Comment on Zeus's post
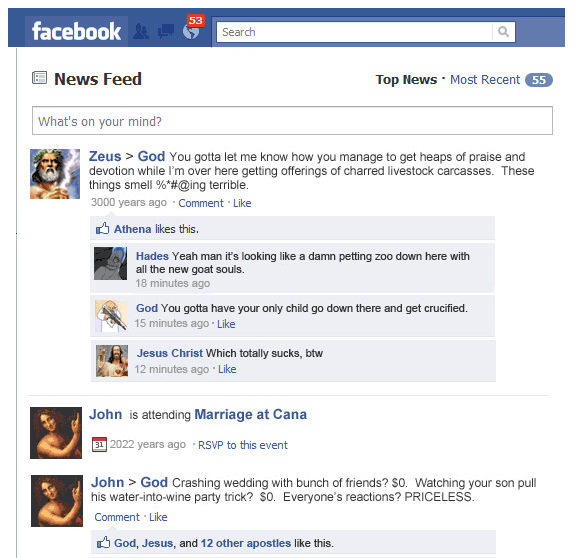 pyautogui.click(x=201, y=203)
